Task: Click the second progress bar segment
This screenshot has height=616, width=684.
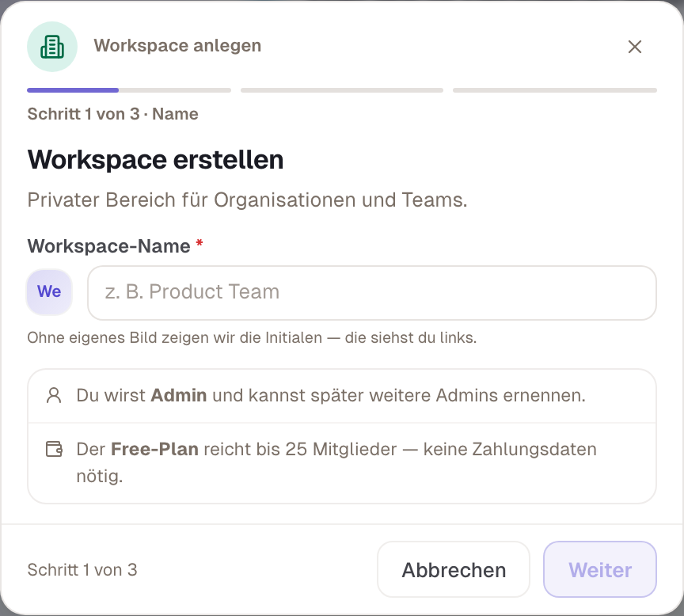Action: (342, 90)
